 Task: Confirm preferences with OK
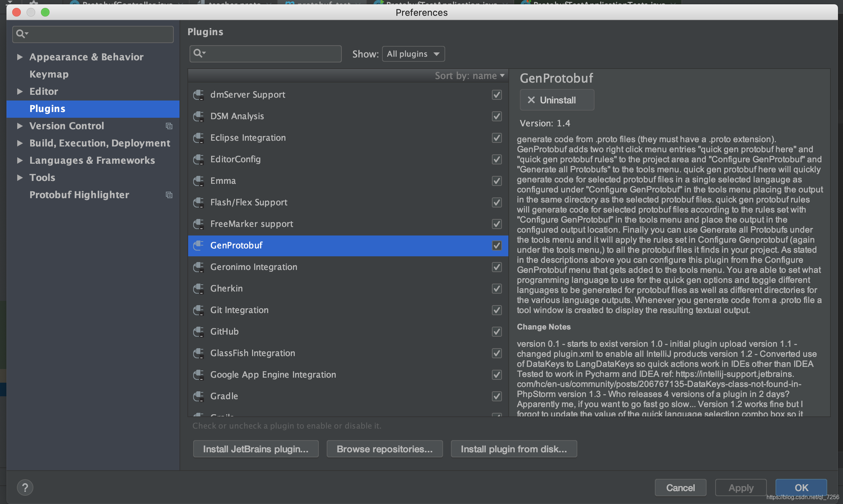(801, 487)
